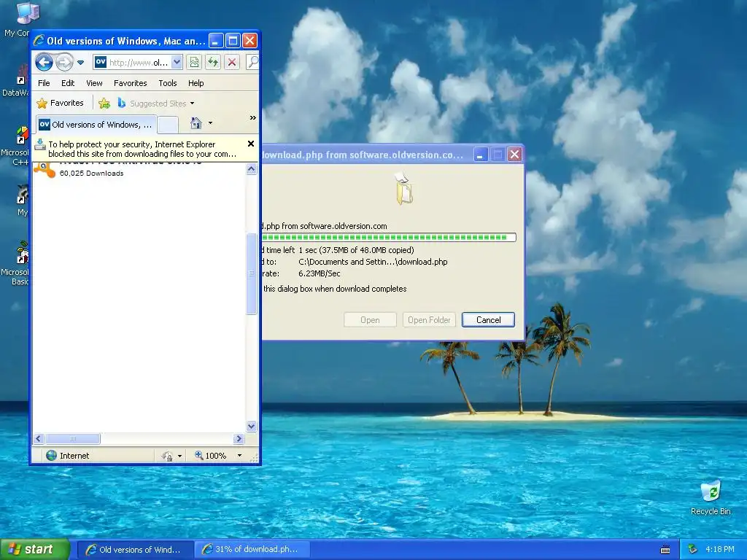Screen dimensions: 747x560
Task: Click the 4:18 PM clock
Action: coord(720,550)
